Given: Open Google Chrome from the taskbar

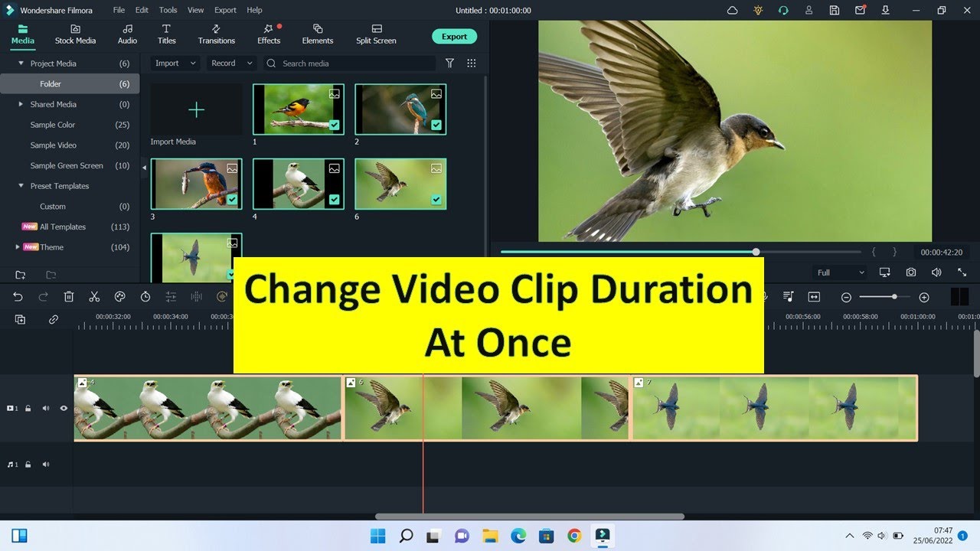Looking at the screenshot, I should coord(574,536).
